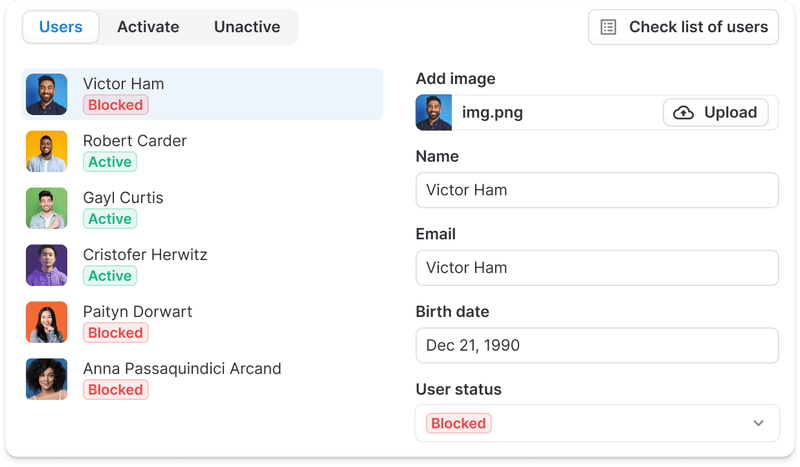Click Robert Carder's yellow avatar
Viewport: 800px width, 467px height.
click(46, 151)
